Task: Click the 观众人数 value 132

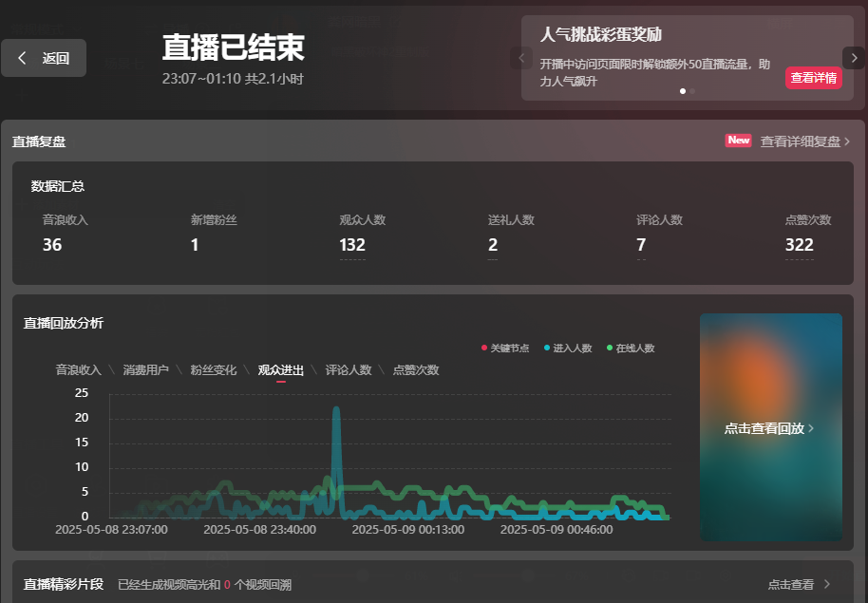Action: pos(352,245)
